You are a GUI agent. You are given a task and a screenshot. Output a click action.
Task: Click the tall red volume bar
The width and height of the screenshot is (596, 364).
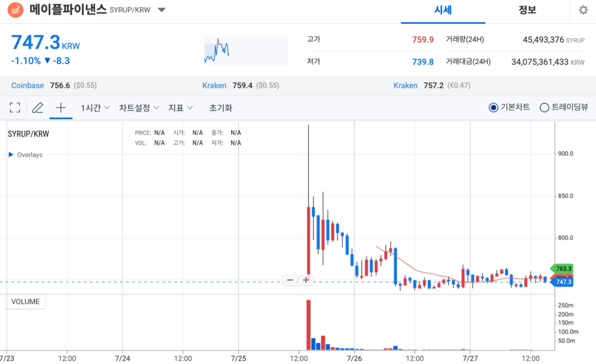pos(308,325)
